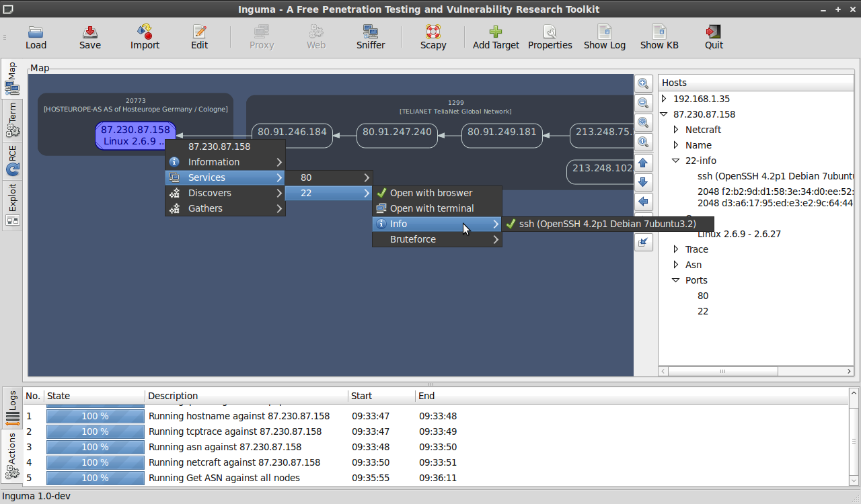Pan the map up with arrow button
Screen dimensions: 861x504
pyautogui.click(x=644, y=163)
